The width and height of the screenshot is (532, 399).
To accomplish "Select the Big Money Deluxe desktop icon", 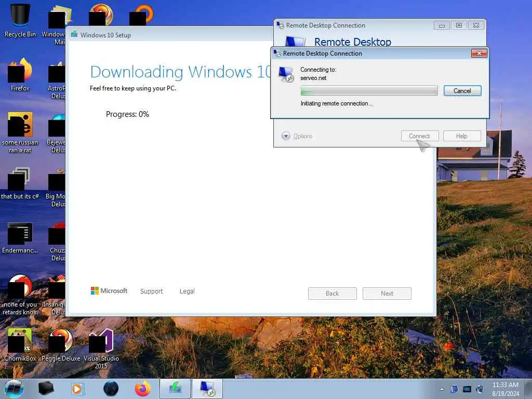I will click(56, 188).
